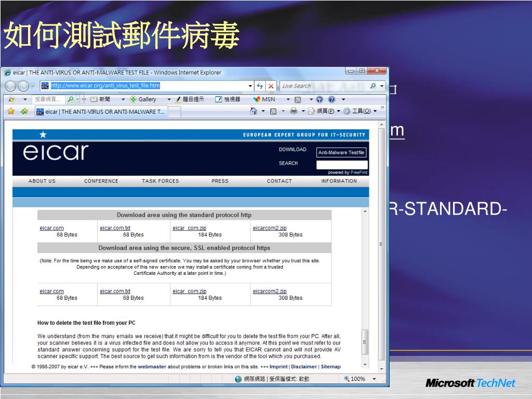
Task: Click the Live Search input box
Action: click(x=324, y=86)
